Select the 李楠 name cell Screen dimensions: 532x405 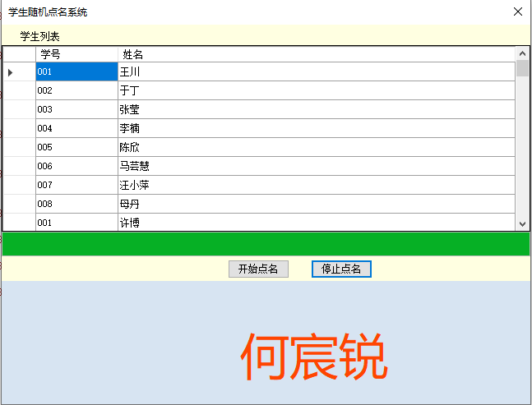317,128
